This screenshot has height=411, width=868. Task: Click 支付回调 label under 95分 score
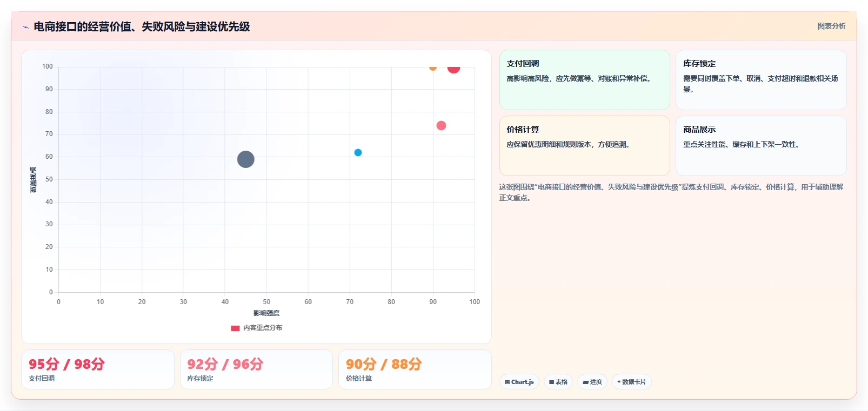tap(42, 379)
